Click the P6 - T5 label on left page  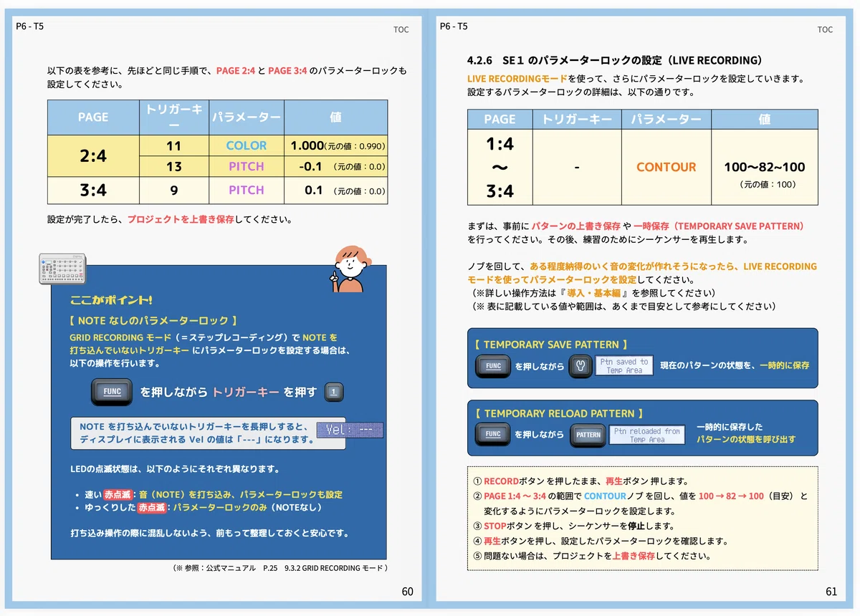[29, 26]
